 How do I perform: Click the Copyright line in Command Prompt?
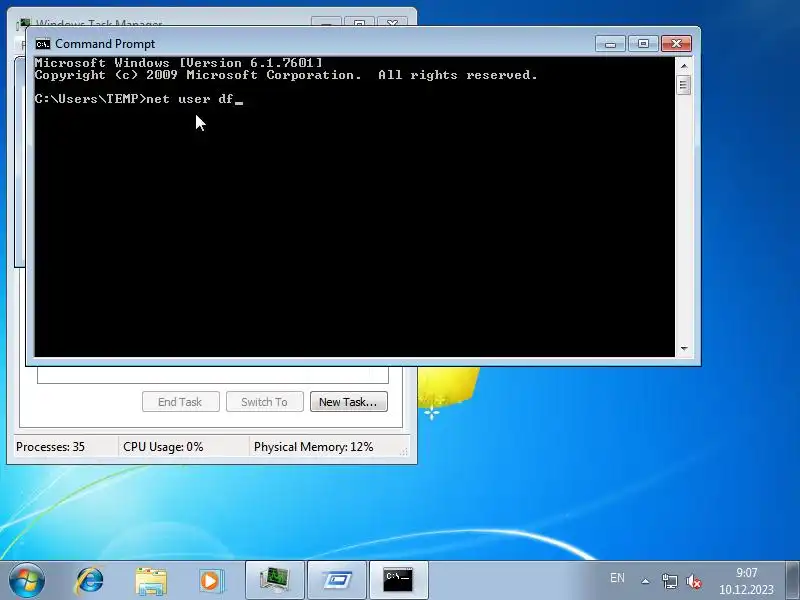(x=286, y=75)
